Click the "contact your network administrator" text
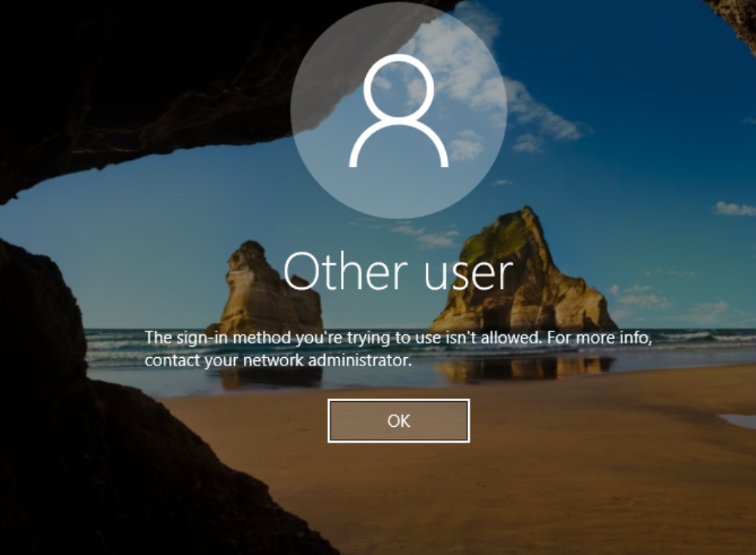The width and height of the screenshot is (756, 555). pos(278,360)
